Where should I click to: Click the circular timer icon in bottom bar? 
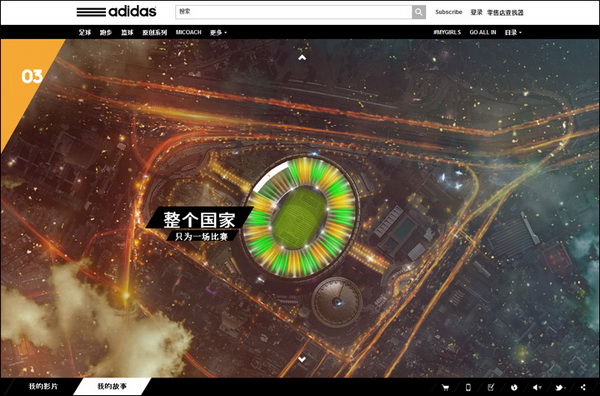[x=514, y=387]
